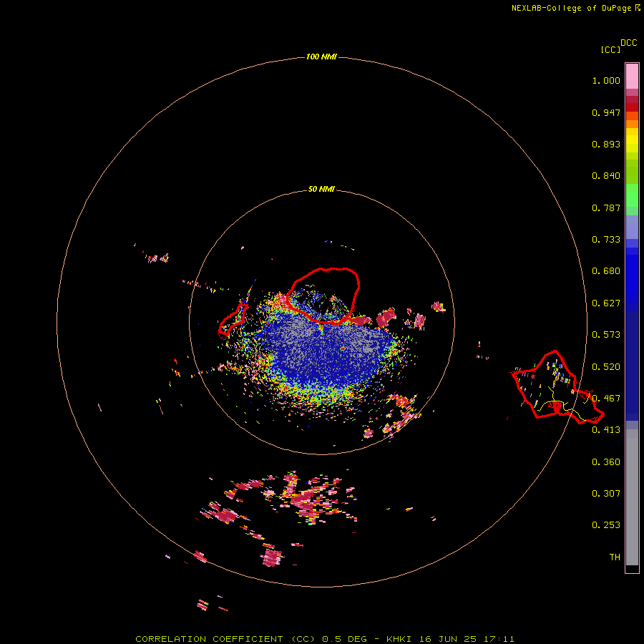Click the 0.893 scale value
Viewport: 644px width, 644px height.
click(606, 144)
